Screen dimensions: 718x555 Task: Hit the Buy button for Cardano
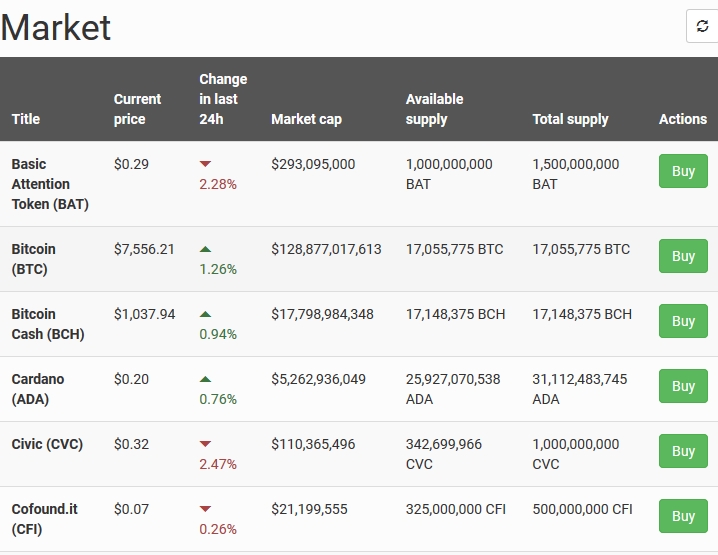pyautogui.click(x=683, y=386)
